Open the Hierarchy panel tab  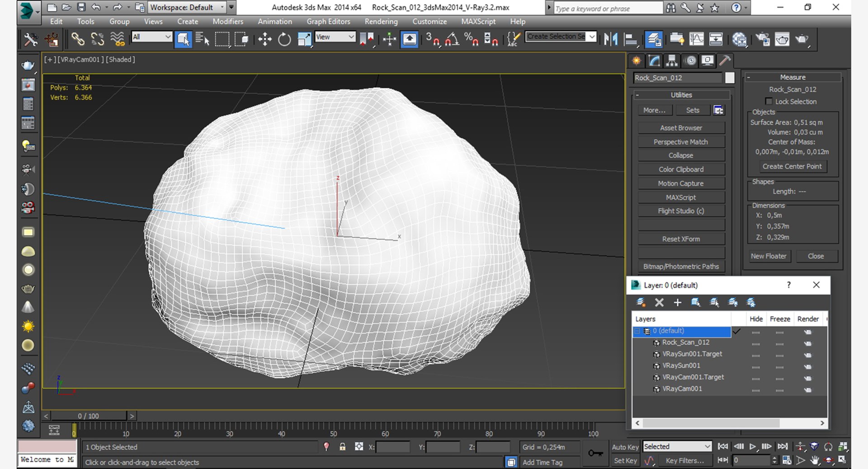pos(672,61)
